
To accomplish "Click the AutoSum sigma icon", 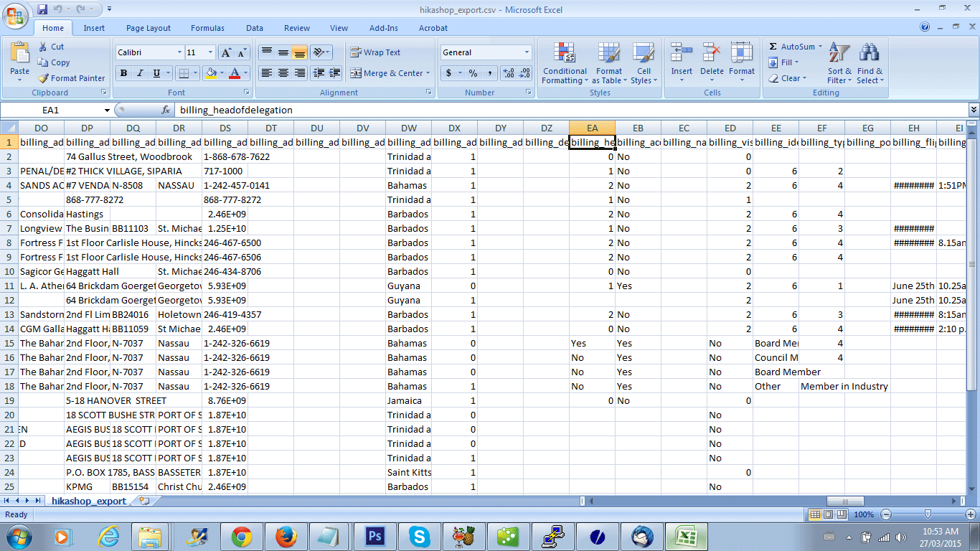I will click(773, 47).
